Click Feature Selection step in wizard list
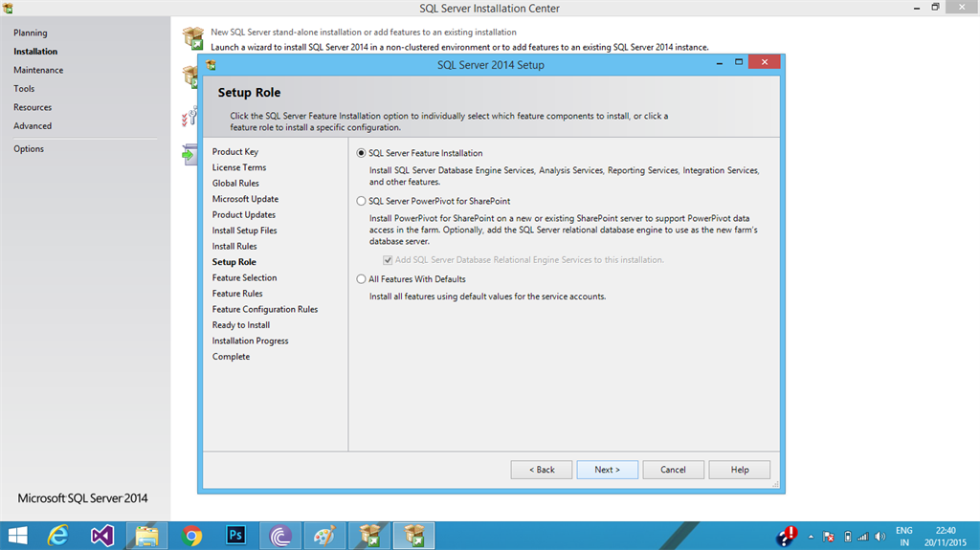980x550 pixels. (244, 277)
